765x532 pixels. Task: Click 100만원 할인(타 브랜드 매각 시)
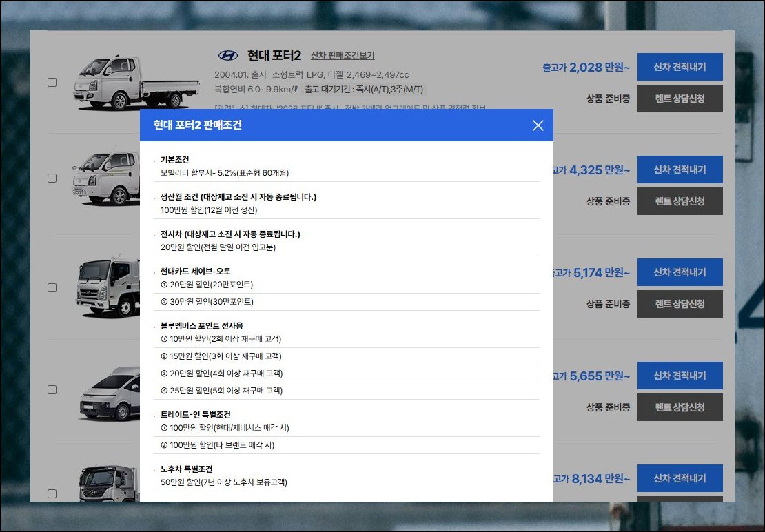pyautogui.click(x=218, y=445)
